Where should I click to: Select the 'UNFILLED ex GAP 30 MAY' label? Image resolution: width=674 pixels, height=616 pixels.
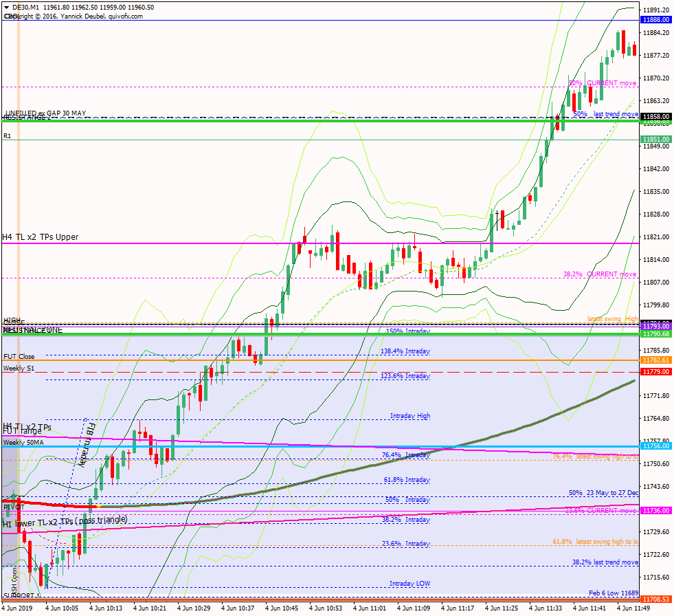point(45,113)
